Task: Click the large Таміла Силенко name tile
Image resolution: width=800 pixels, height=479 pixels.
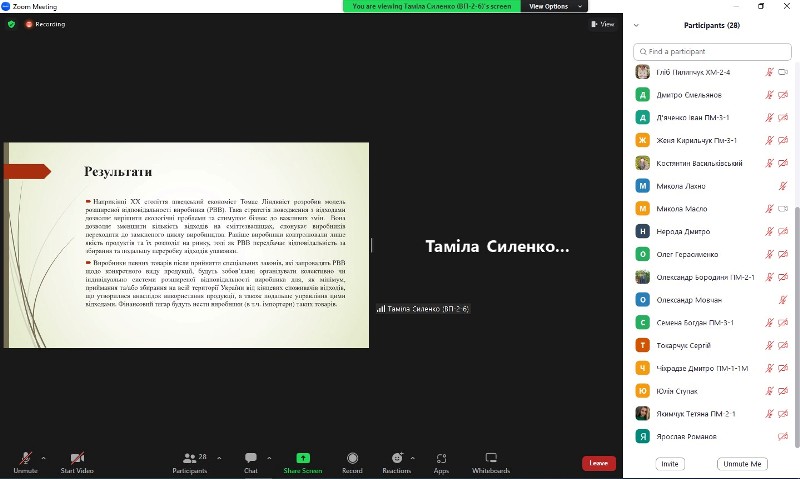Action: 497,246
